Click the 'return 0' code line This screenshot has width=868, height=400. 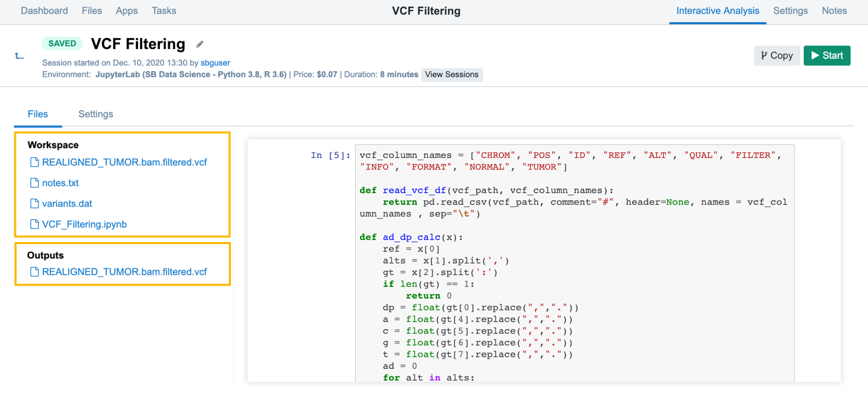click(429, 296)
